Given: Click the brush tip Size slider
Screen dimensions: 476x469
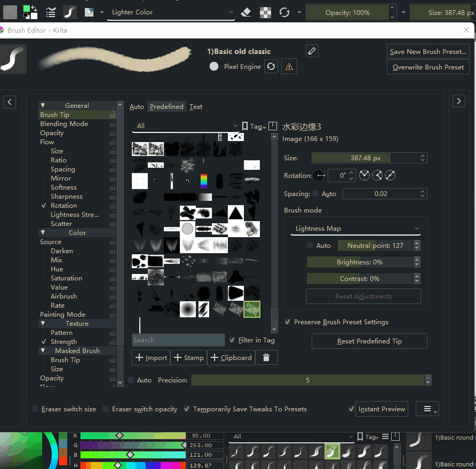Looking at the screenshot, I should pos(366,158).
